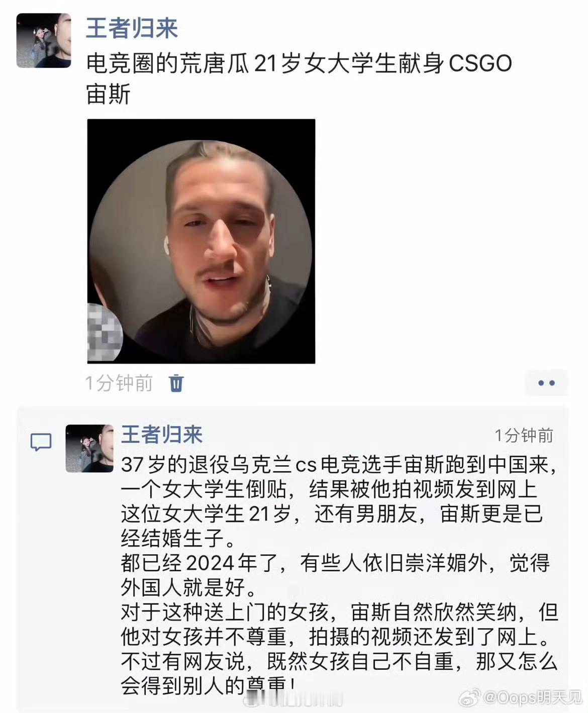Viewport: 588px width, 713px height.
Task: Open the two-dot more options button
Action: 546,383
